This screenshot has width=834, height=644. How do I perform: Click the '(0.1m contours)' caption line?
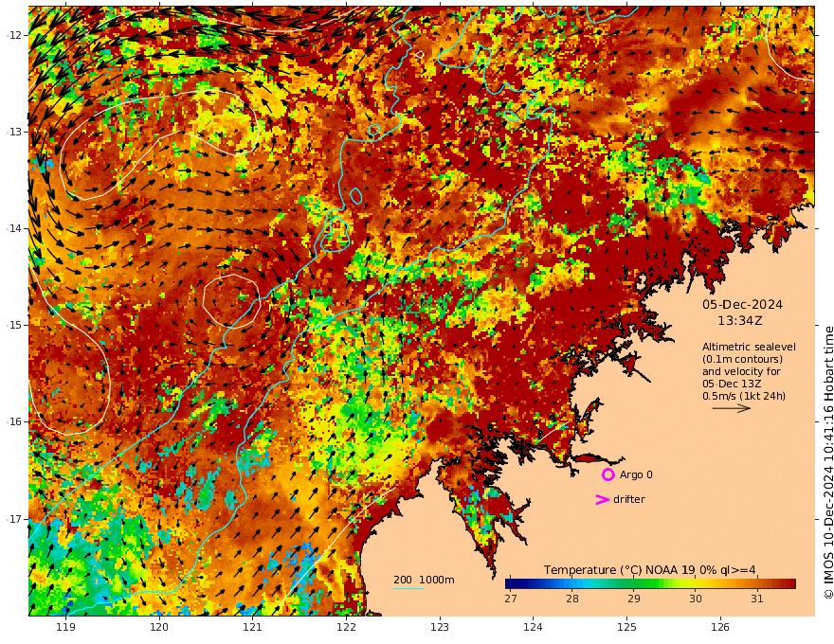pyautogui.click(x=742, y=359)
